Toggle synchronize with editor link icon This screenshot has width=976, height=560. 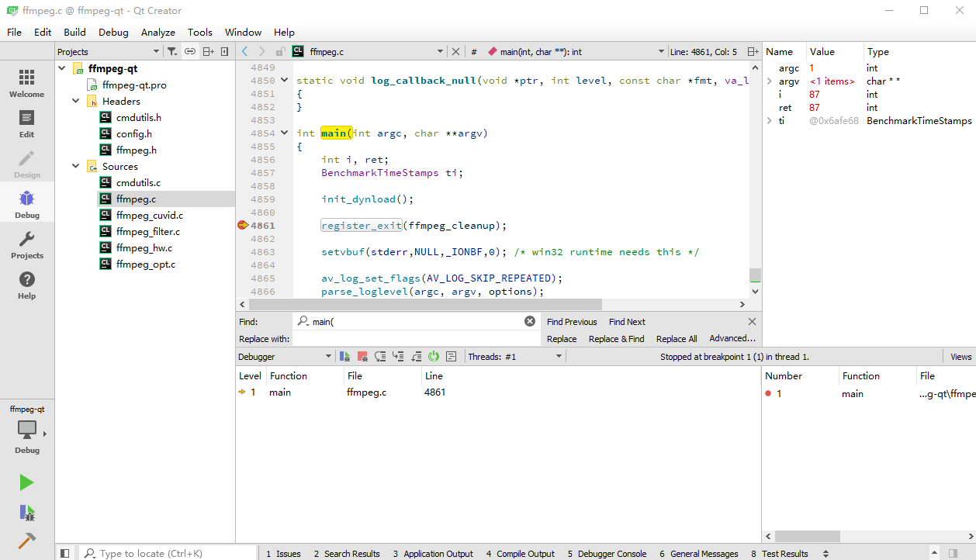tap(190, 51)
